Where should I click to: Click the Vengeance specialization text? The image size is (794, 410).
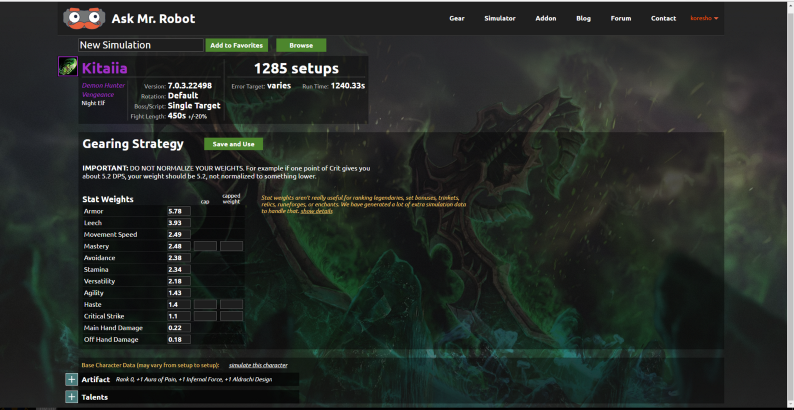click(x=98, y=95)
